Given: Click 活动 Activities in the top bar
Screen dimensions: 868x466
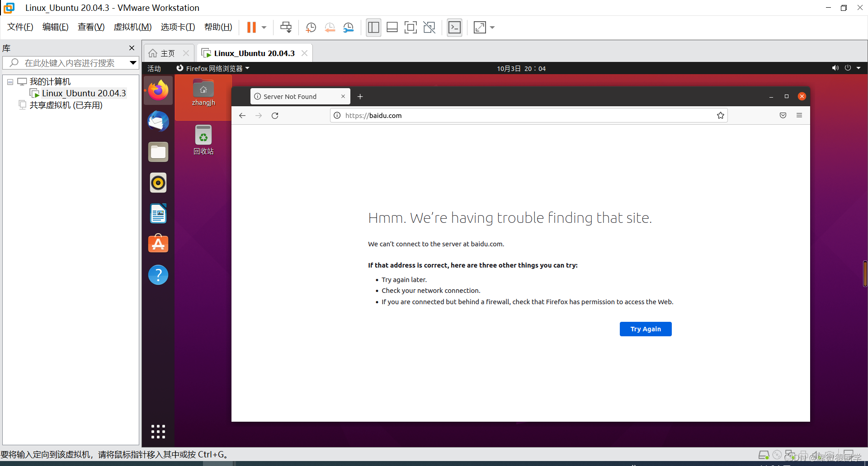Looking at the screenshot, I should click(154, 68).
